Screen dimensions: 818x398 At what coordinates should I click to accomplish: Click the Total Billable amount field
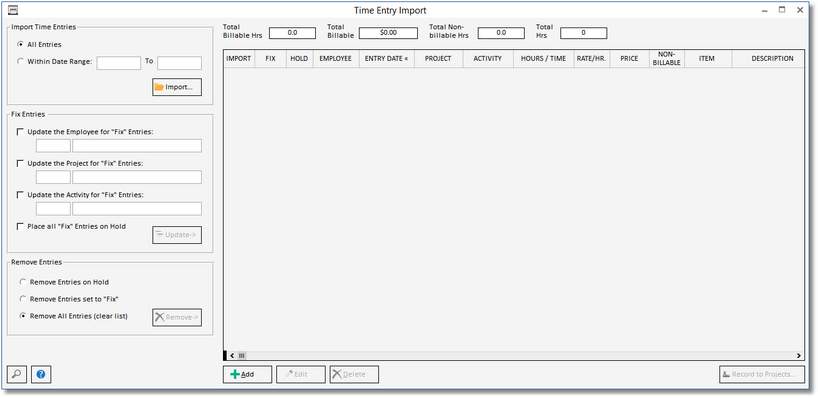coord(388,33)
